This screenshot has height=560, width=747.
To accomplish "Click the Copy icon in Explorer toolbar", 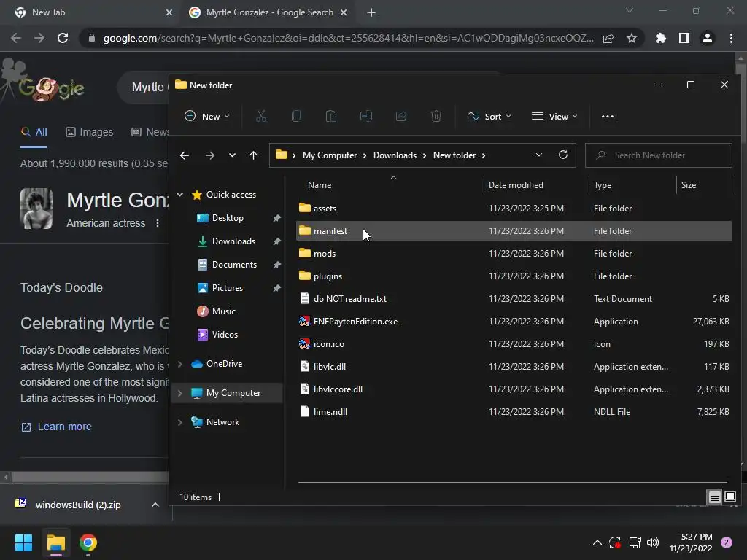I will click(x=296, y=116).
